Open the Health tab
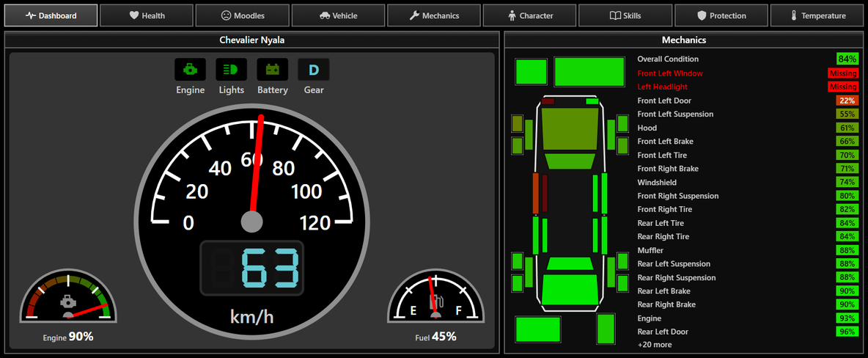 147,15
